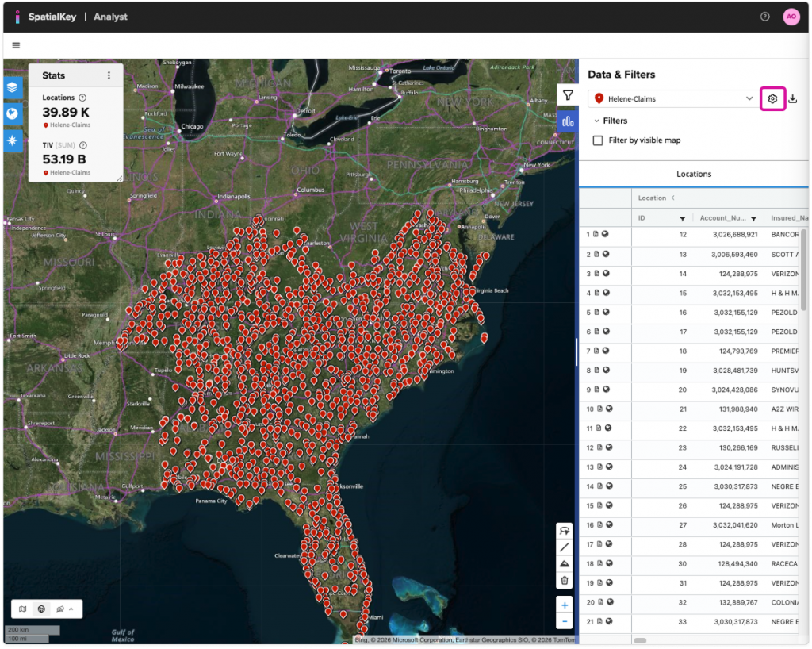Click the trash icon in the map tools
This screenshot has width=812, height=649.
[x=565, y=580]
